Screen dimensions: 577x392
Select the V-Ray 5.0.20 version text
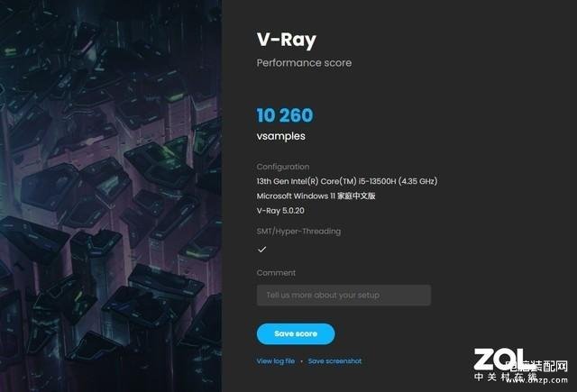[x=280, y=211]
